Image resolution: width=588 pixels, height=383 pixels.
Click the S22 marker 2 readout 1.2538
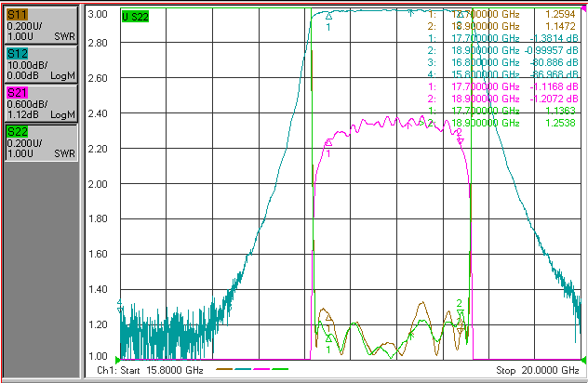560,123
